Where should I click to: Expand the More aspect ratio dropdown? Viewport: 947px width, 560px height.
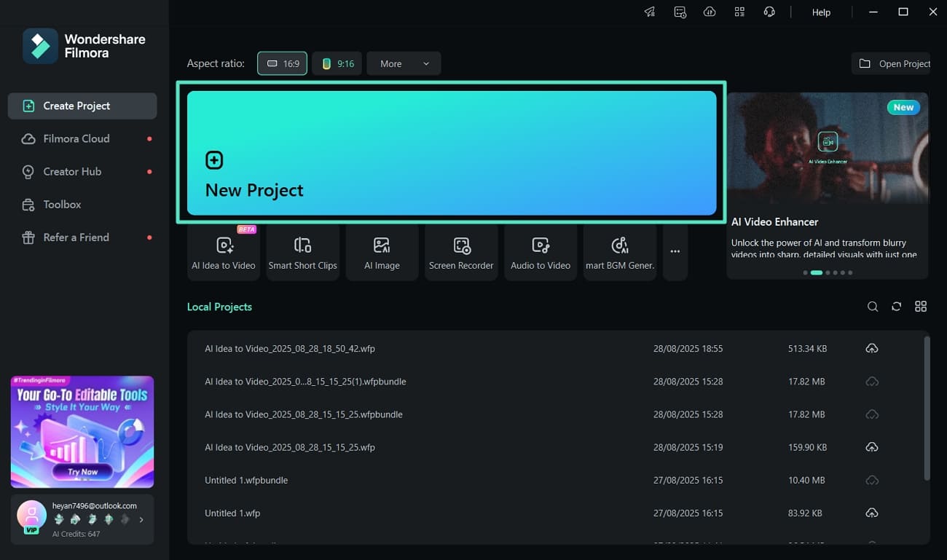(404, 63)
